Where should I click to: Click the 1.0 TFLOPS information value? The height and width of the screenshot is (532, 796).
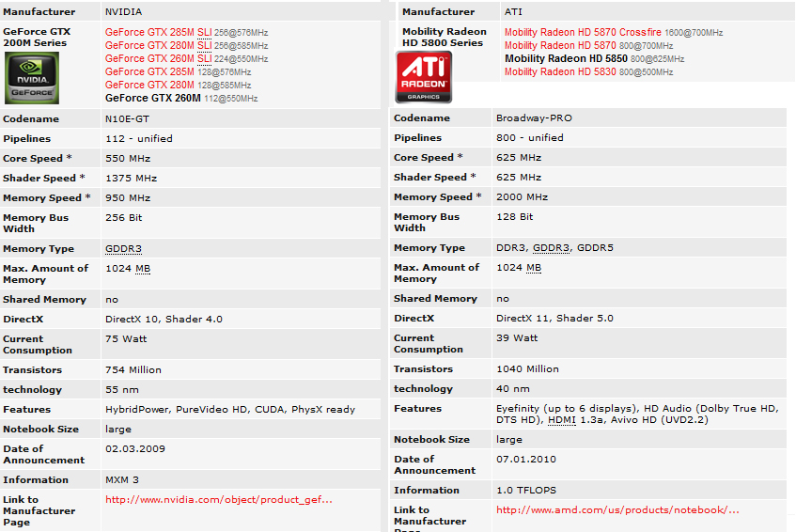pyautogui.click(x=526, y=491)
